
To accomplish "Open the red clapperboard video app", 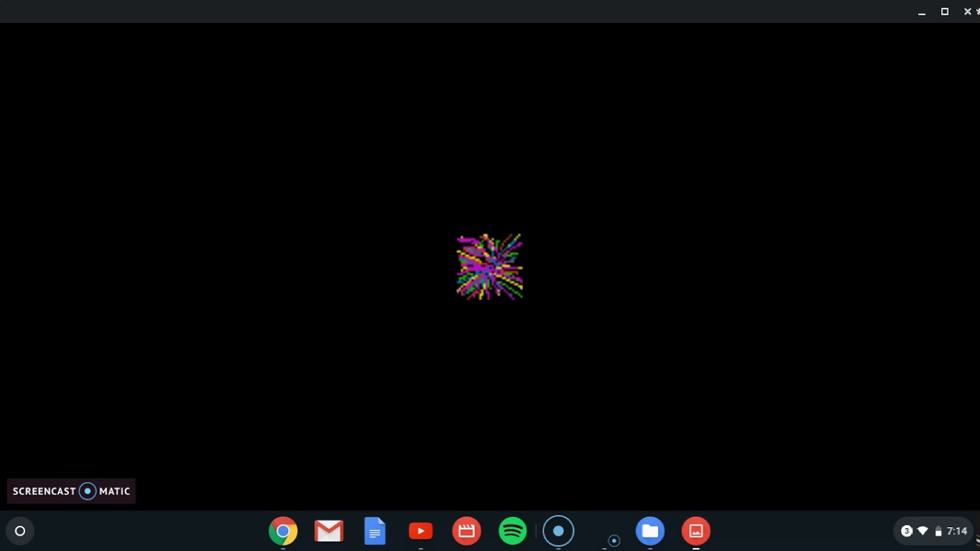I will (466, 531).
